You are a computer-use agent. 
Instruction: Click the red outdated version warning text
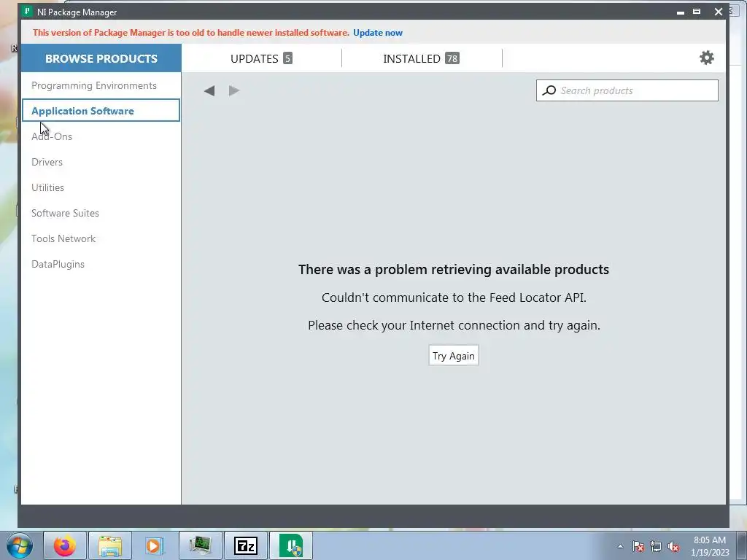(191, 33)
